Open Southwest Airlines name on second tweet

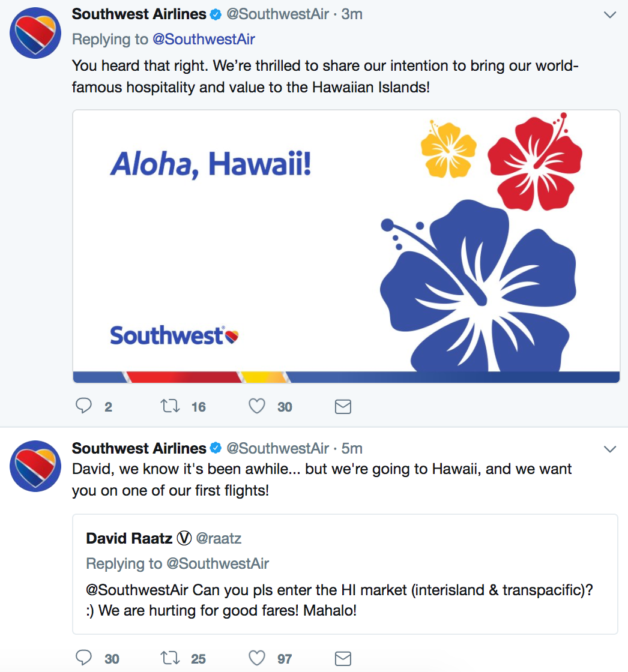point(139,448)
